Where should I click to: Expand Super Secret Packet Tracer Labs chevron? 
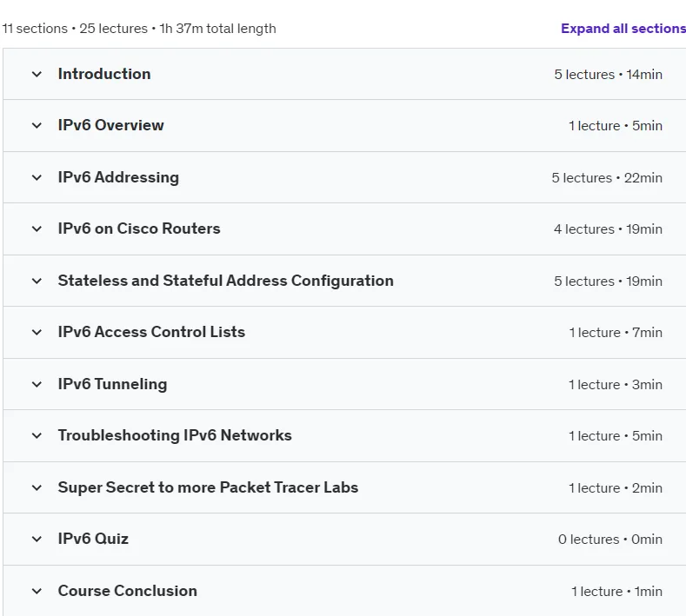37,488
